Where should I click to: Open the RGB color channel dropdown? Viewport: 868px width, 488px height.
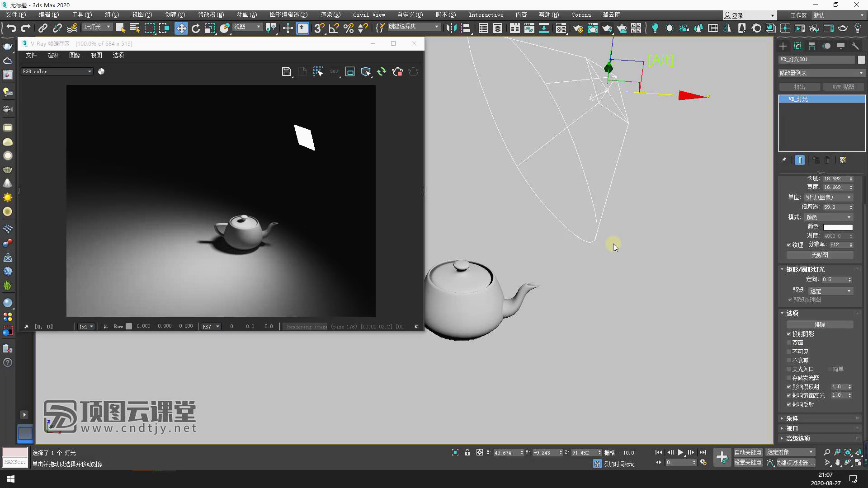57,71
